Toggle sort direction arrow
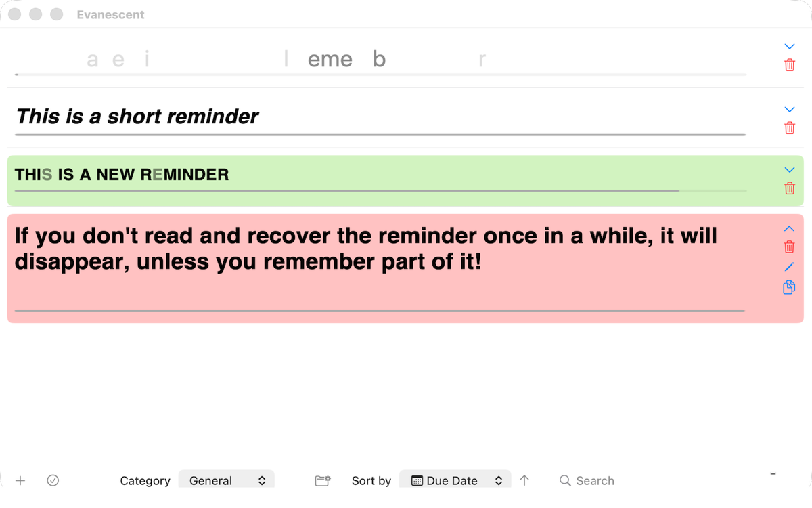The width and height of the screenshot is (812, 508). 524,480
